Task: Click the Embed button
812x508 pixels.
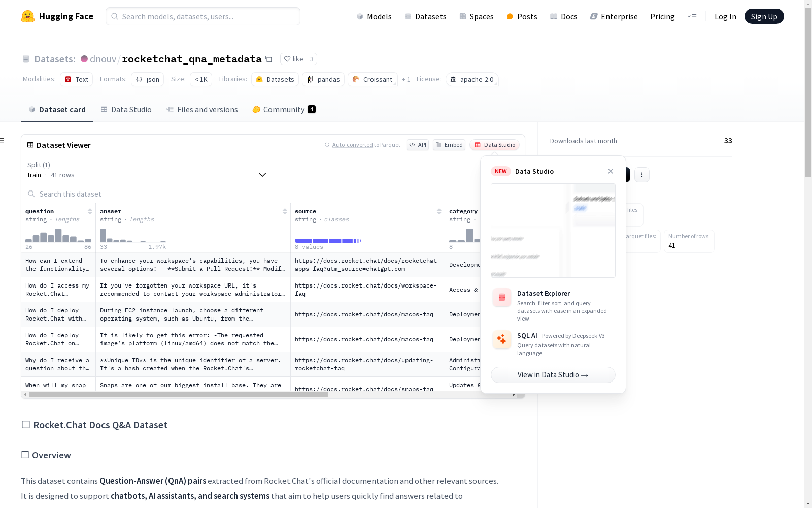Action: pos(449,145)
